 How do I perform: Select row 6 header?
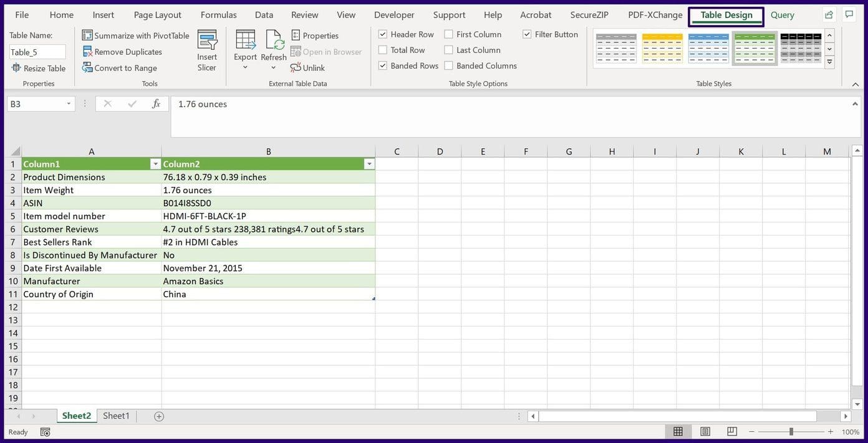(x=13, y=229)
